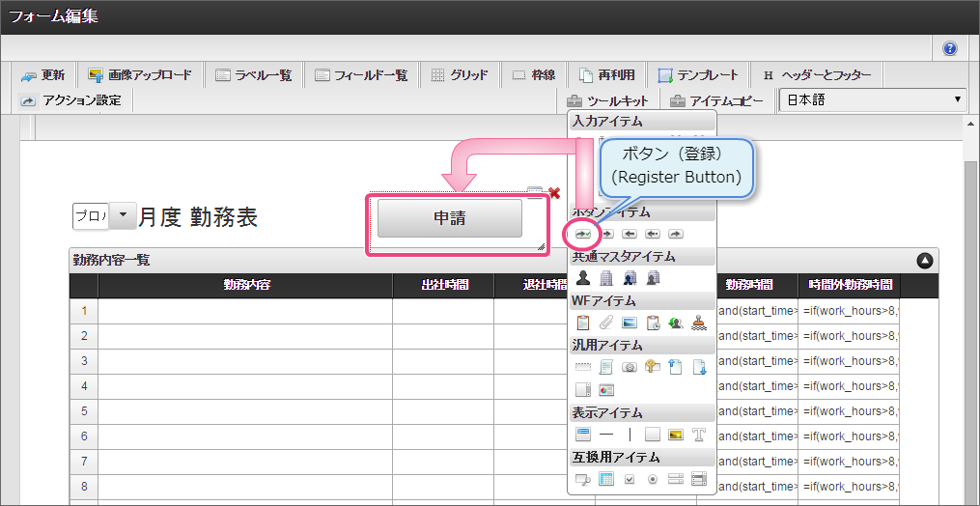
Task: Click the 出社時間 cell in row 5
Action: pyautogui.click(x=443, y=411)
